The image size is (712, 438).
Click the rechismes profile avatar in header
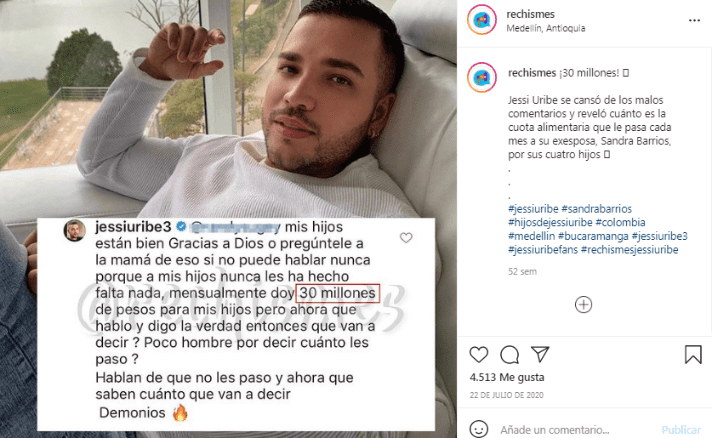(x=482, y=20)
